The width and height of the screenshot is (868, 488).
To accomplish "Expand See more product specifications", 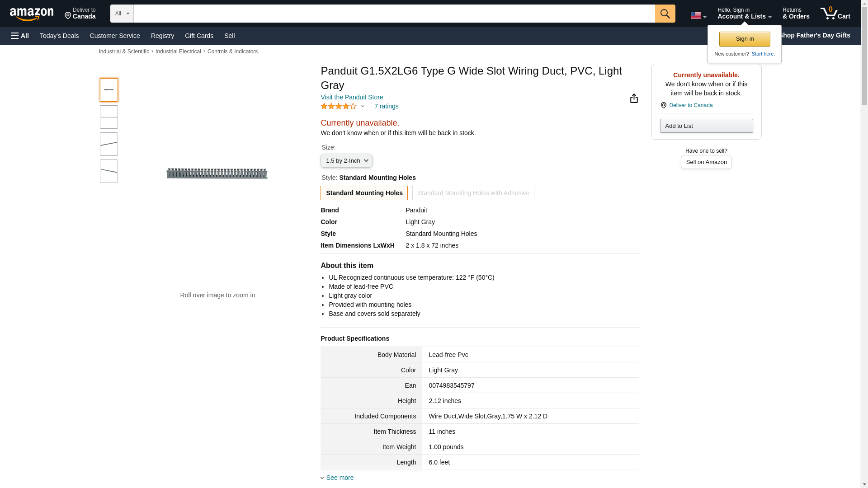I will point(340,478).
